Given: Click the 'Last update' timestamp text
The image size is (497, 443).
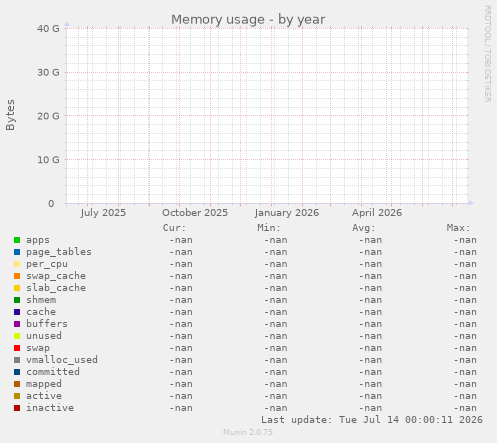Looking at the screenshot, I should [x=372, y=420].
